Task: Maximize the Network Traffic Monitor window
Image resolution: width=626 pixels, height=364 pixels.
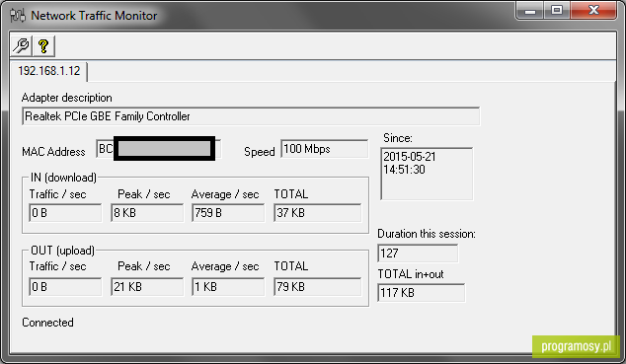Action: (x=557, y=11)
